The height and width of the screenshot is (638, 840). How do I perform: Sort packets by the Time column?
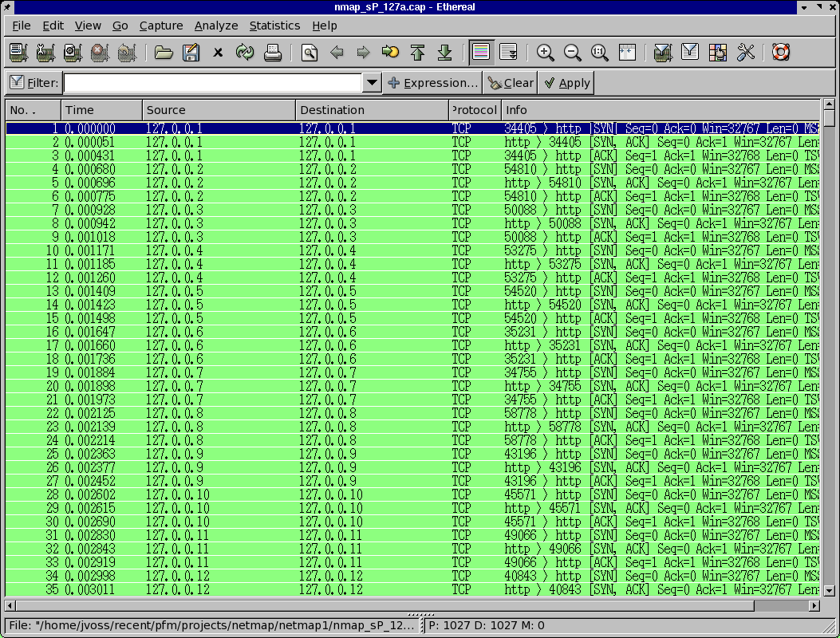[x=102, y=110]
